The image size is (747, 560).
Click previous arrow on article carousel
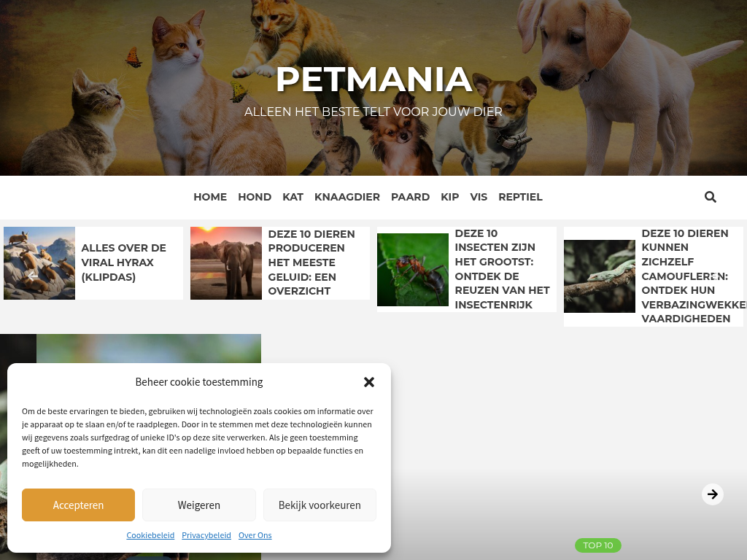click(32, 276)
